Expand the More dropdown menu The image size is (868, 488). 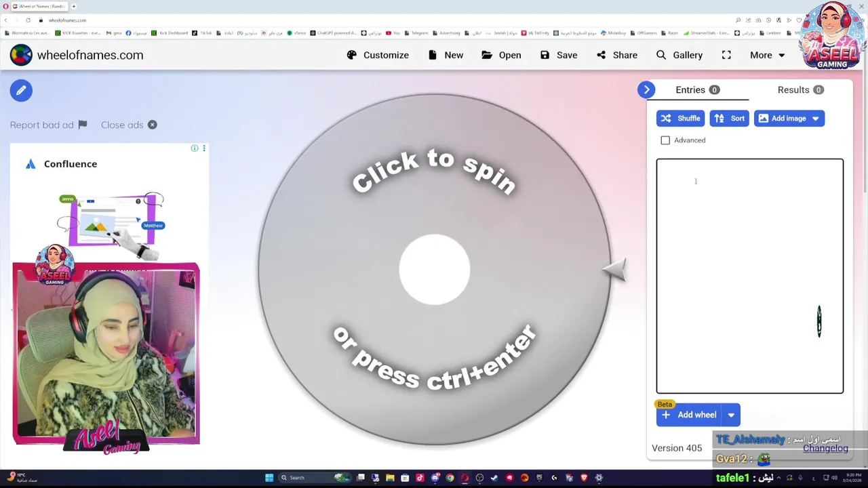[x=767, y=55]
